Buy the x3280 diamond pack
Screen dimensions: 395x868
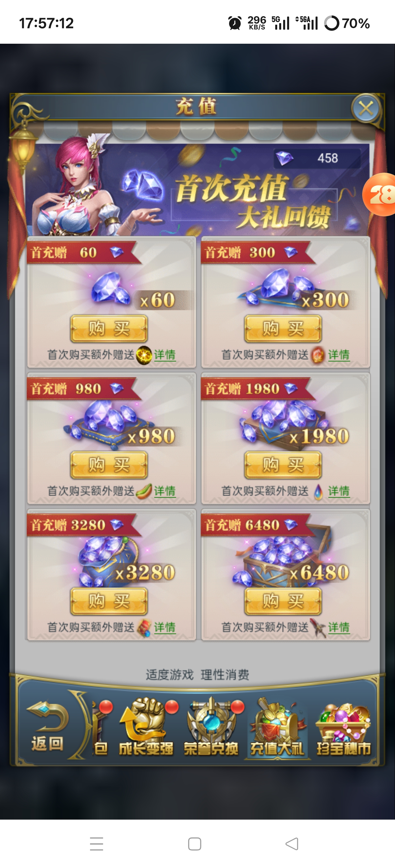click(x=109, y=601)
